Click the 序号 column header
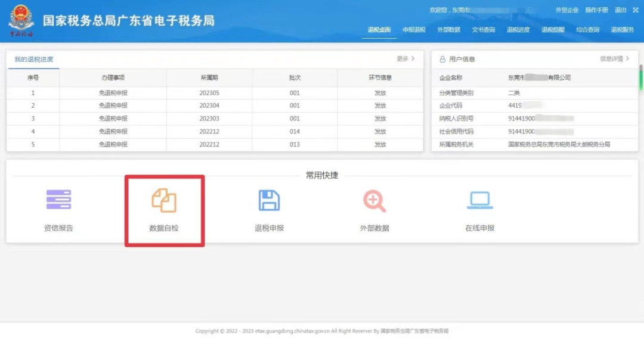The height and width of the screenshot is (339, 644). [33, 77]
